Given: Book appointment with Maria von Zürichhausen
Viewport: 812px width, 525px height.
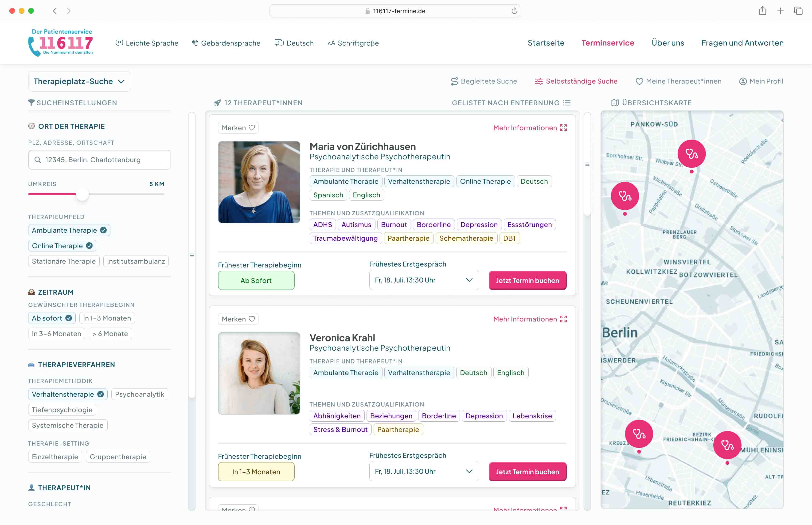Looking at the screenshot, I should pos(527,280).
